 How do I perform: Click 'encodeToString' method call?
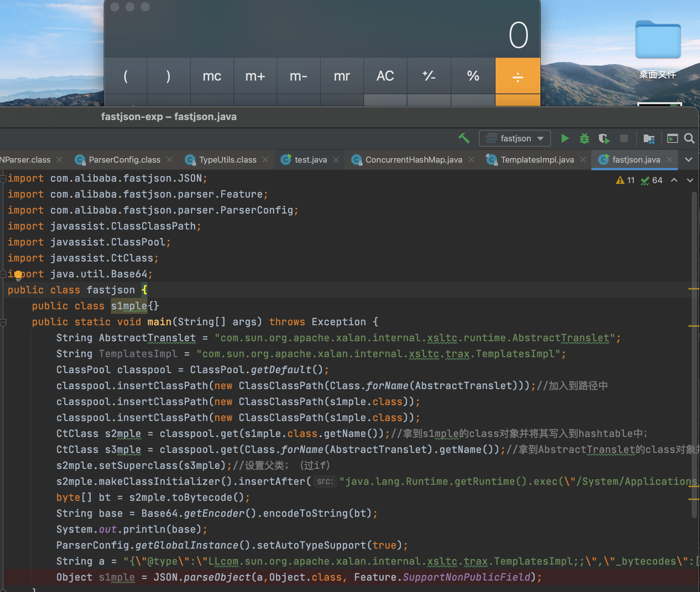tap(305, 513)
